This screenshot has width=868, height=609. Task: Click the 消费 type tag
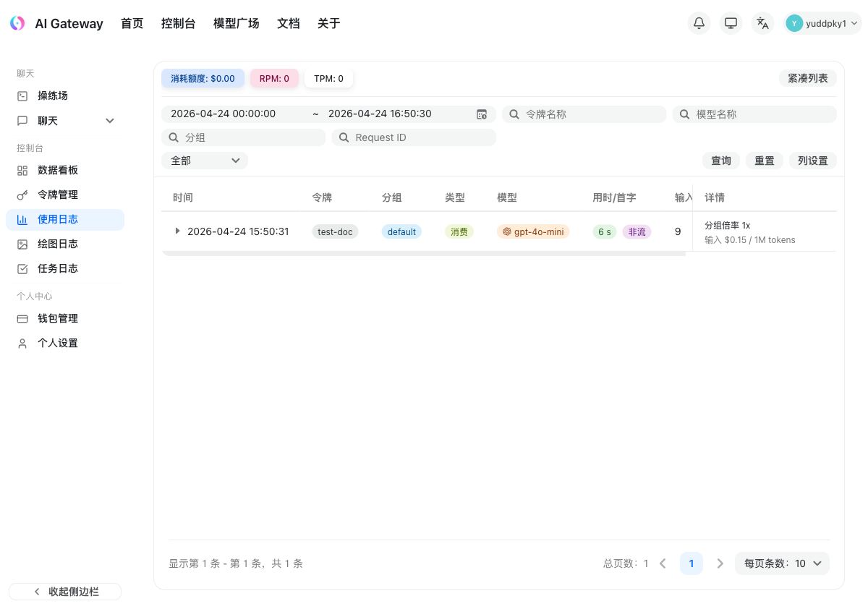click(x=459, y=231)
